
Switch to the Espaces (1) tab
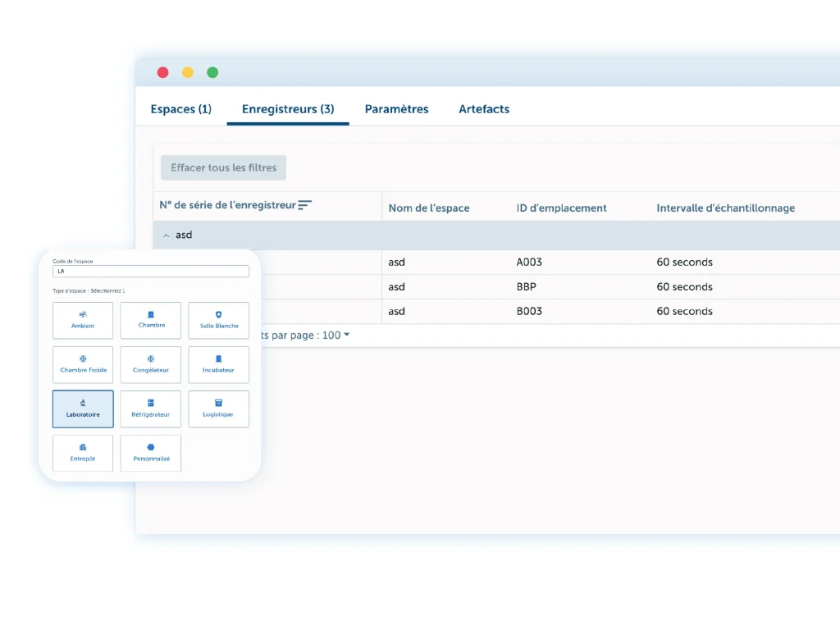point(181,109)
